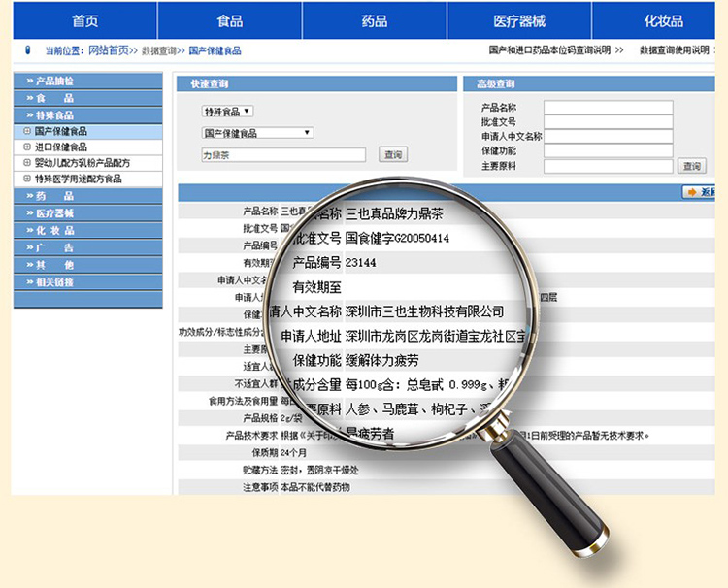Viewport: 728px width, 588px height.
Task: Click the 数据查询 breadcrumb link
Action: pyautogui.click(x=159, y=50)
